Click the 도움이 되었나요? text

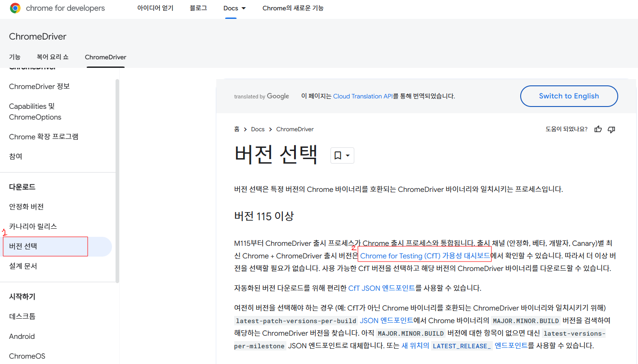[x=567, y=129]
